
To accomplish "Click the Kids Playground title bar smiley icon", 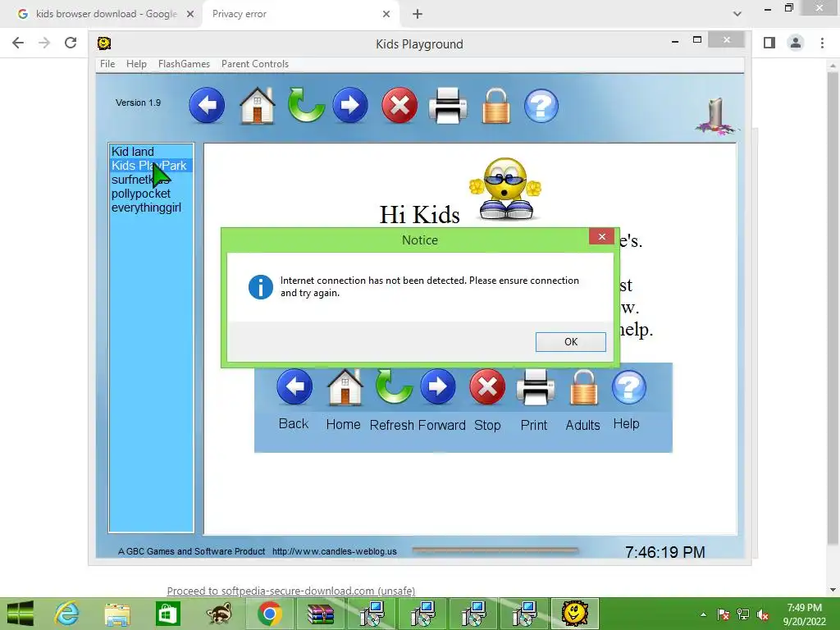I will pos(104,43).
